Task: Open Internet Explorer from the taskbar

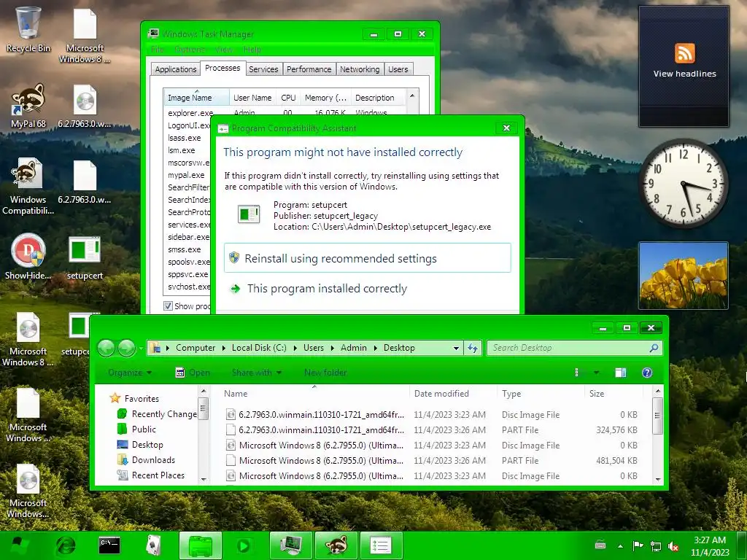Action: [66, 545]
